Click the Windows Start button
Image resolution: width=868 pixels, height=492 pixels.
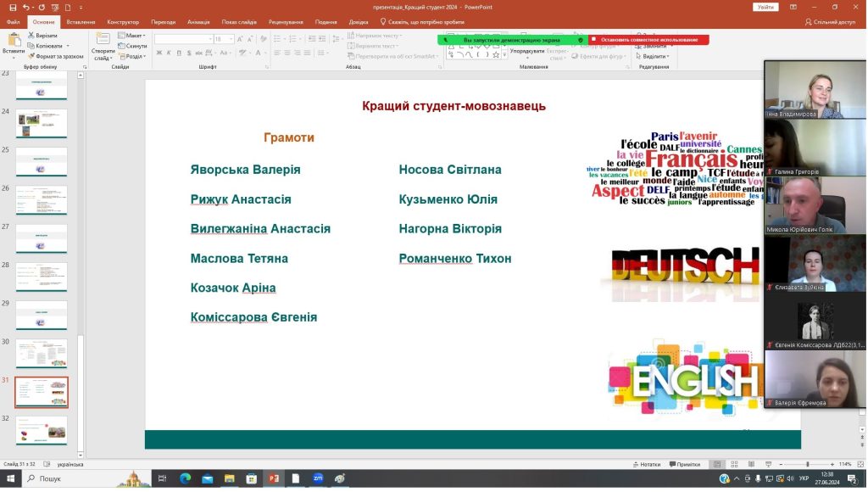point(10,478)
